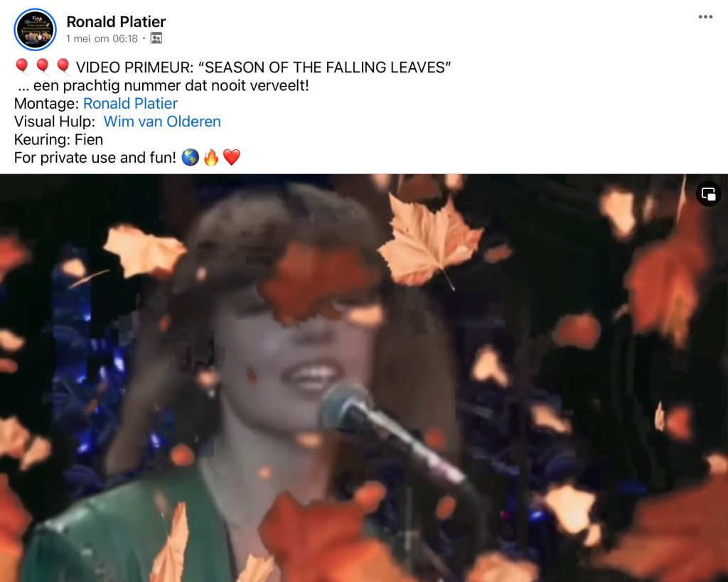
Task: Open post permalink via '1 mei om 06:18'
Action: point(102,38)
